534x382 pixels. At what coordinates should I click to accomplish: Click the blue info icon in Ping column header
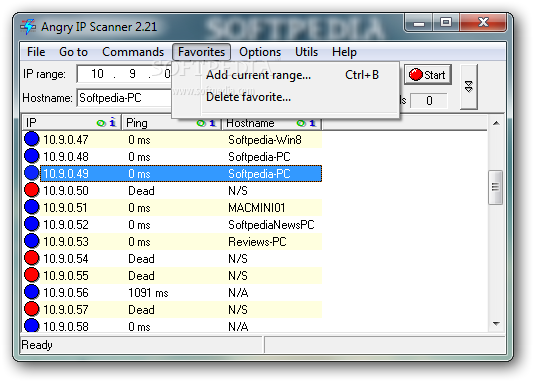pyautogui.click(x=212, y=123)
